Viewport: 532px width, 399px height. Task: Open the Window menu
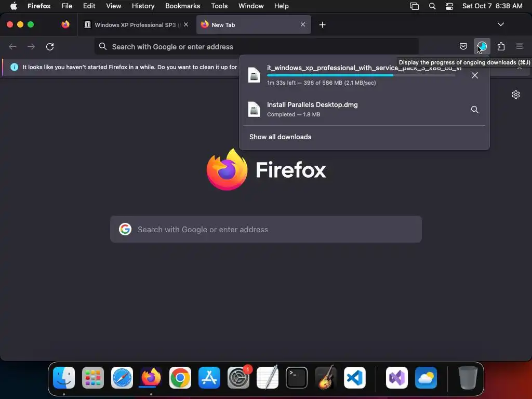(251, 6)
